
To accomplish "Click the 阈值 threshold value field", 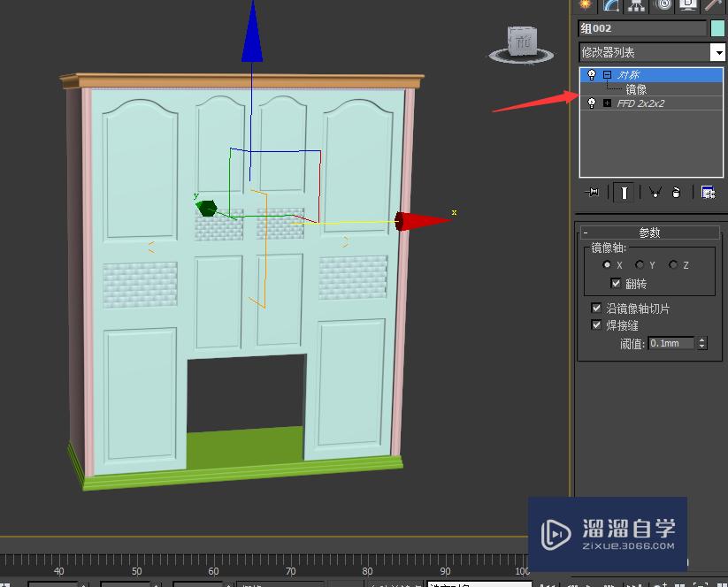I will click(671, 343).
